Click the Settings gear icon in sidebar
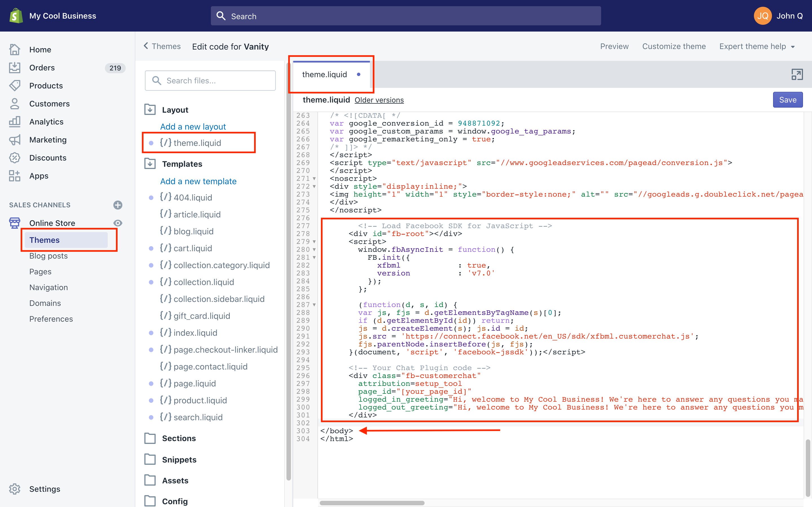Viewport: 812px width, 507px height. pos(15,489)
